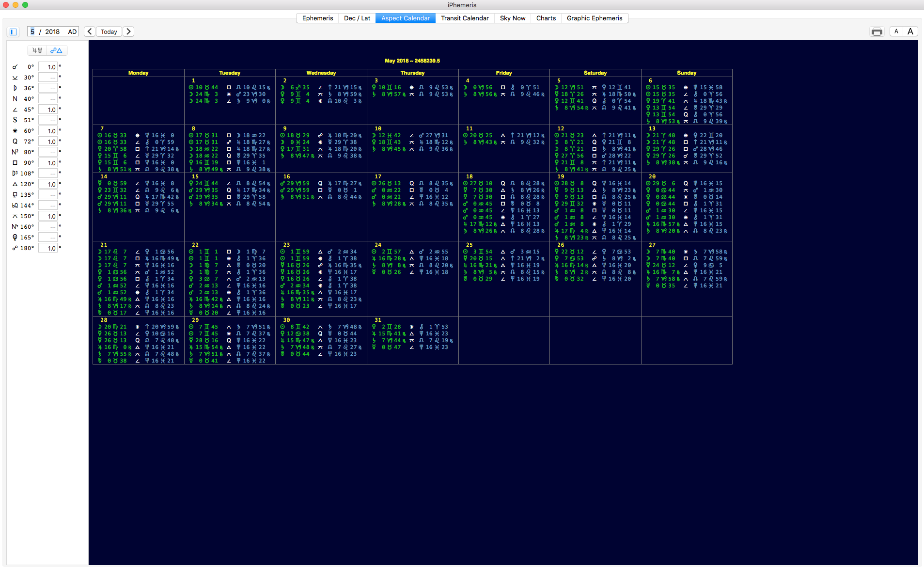The width and height of the screenshot is (924, 570).
Task: Click day number 6 in the calendar
Action: (x=650, y=80)
